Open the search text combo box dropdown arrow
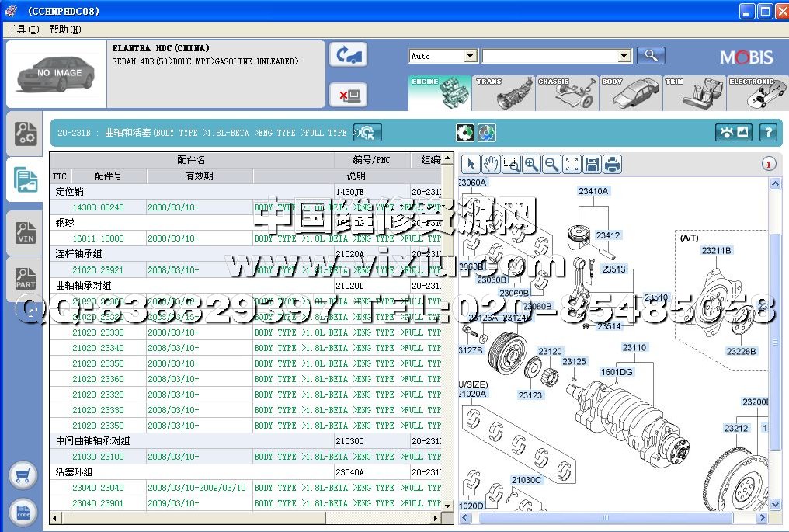 tap(624, 56)
